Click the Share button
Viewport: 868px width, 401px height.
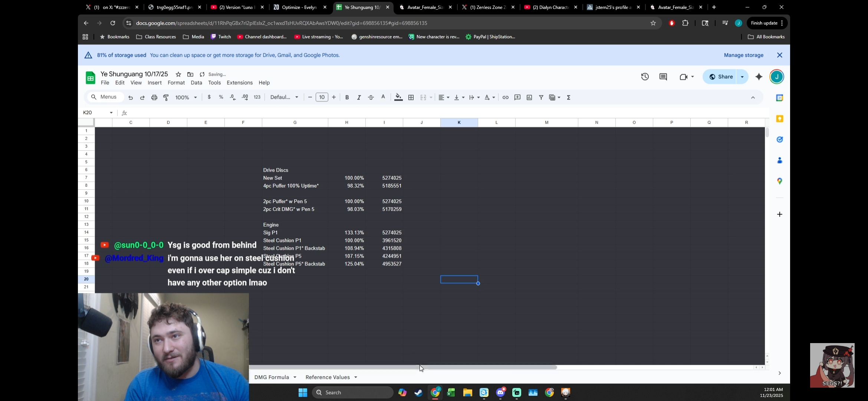pos(721,77)
